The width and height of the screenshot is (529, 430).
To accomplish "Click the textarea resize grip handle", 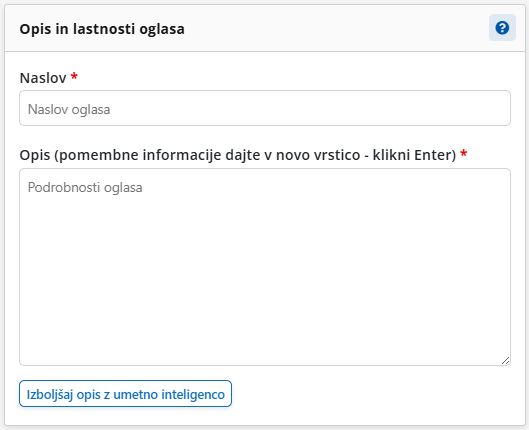I will (505, 360).
